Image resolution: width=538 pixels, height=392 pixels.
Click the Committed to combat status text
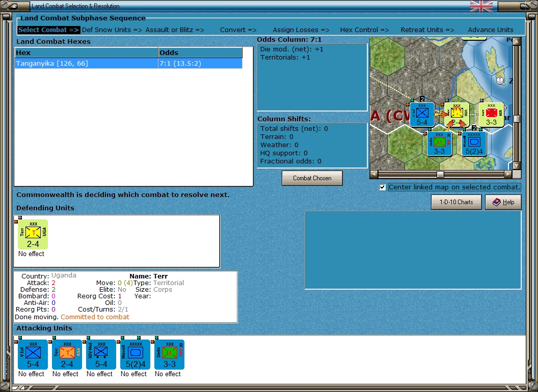pos(95,317)
